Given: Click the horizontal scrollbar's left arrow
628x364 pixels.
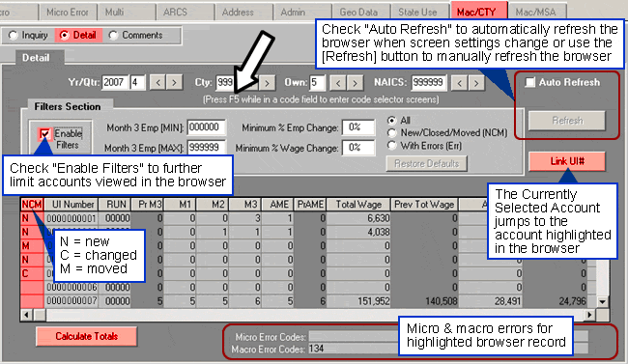Looking at the screenshot, I should (x=26, y=315).
